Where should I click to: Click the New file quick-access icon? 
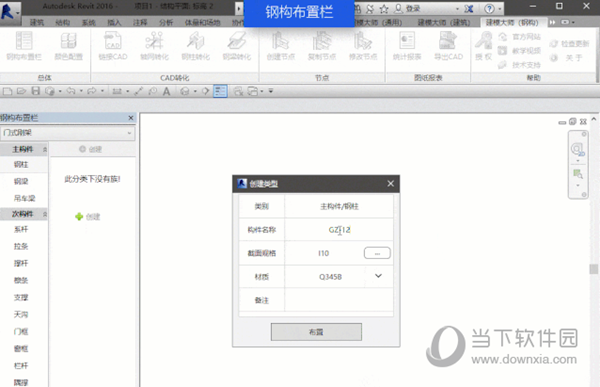pos(7,91)
